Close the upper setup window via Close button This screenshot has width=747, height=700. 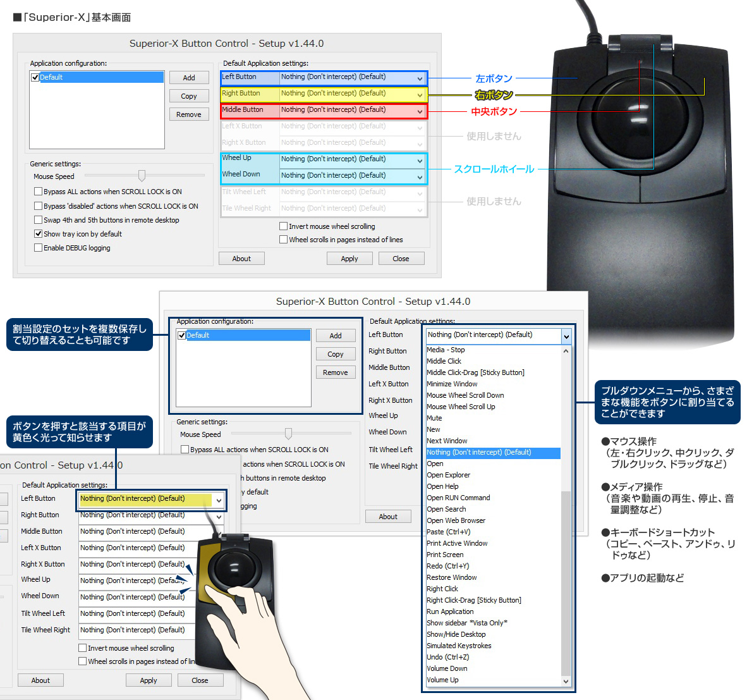(x=401, y=259)
